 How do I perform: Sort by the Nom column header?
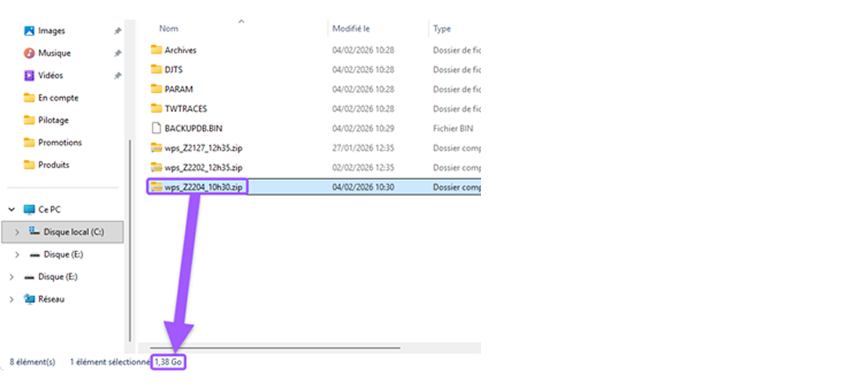point(169,29)
